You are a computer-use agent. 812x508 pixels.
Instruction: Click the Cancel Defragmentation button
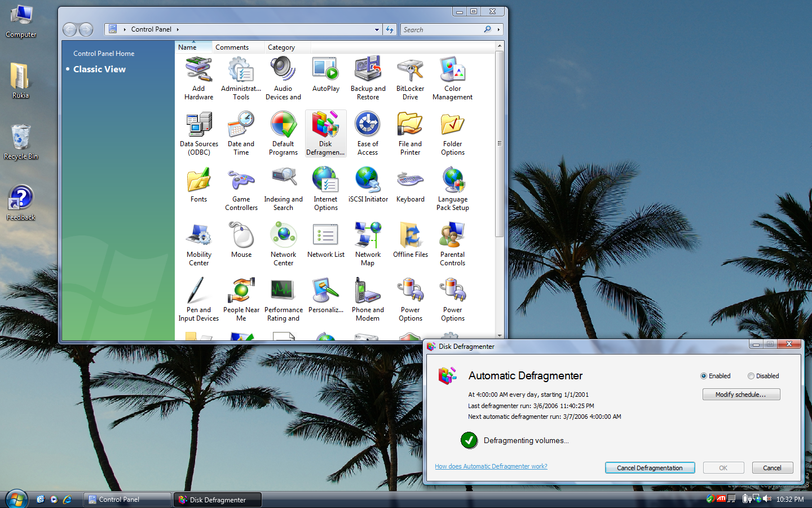[650, 468]
